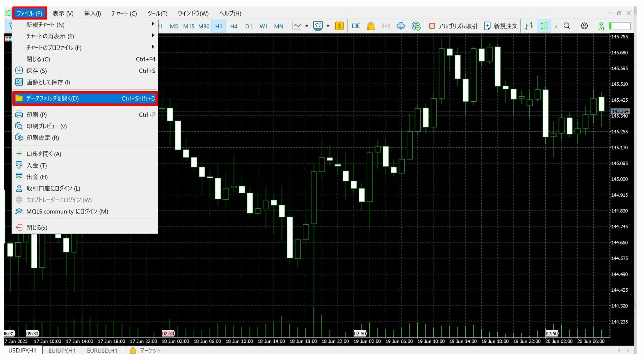Switch to the D1 timeframe

[x=249, y=26]
